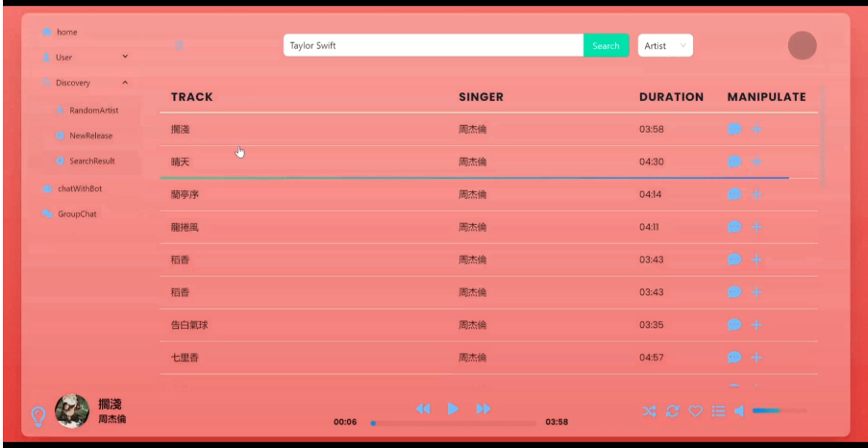Open comments for the 擱淺 track
Screen dimensions: 868x448
734,129
